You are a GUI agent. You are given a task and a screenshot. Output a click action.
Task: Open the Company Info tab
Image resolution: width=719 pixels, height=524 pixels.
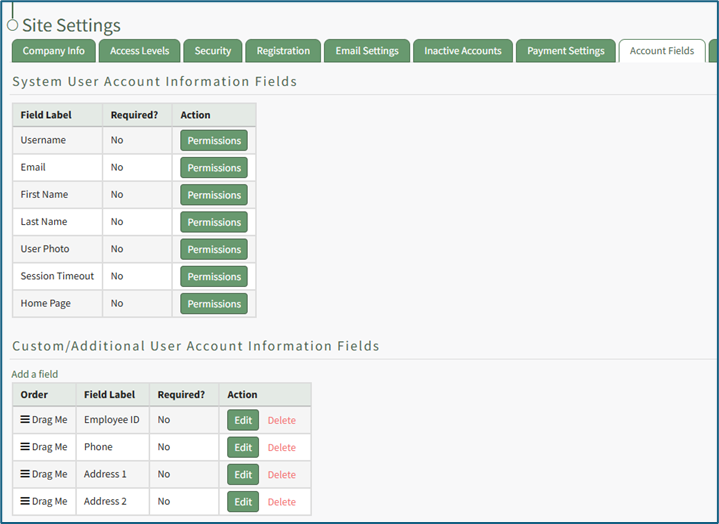[x=54, y=51]
